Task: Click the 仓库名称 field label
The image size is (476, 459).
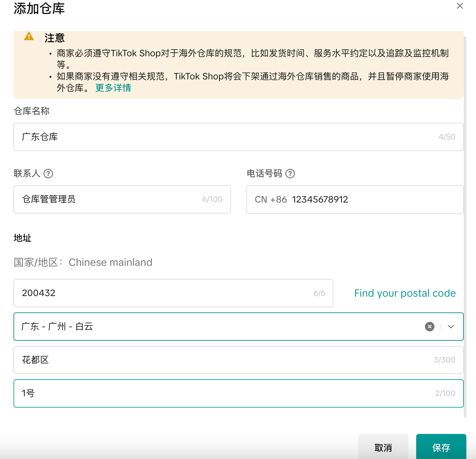Action: click(x=32, y=111)
